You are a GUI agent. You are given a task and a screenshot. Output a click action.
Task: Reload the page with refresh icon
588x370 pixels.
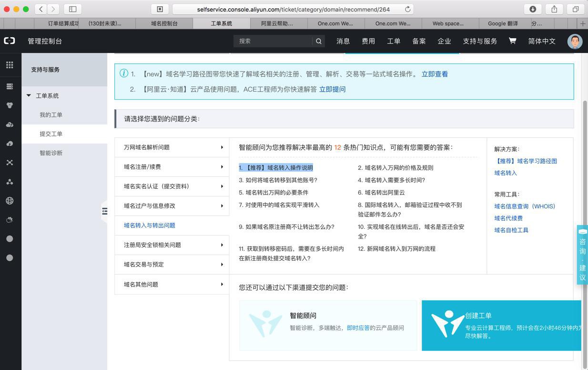408,9
